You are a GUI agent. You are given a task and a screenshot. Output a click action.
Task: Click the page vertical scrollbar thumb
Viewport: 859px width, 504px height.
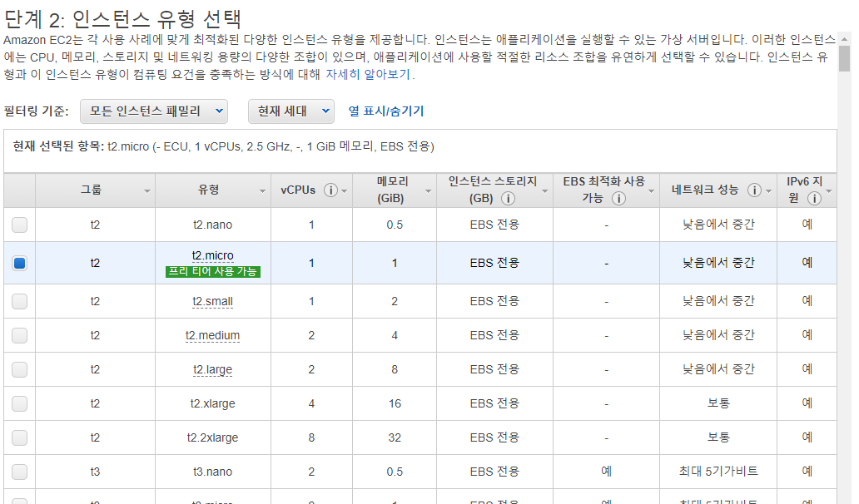844,58
